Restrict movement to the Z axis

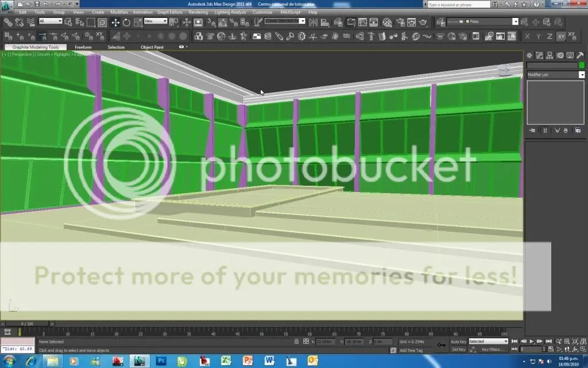coord(550,36)
